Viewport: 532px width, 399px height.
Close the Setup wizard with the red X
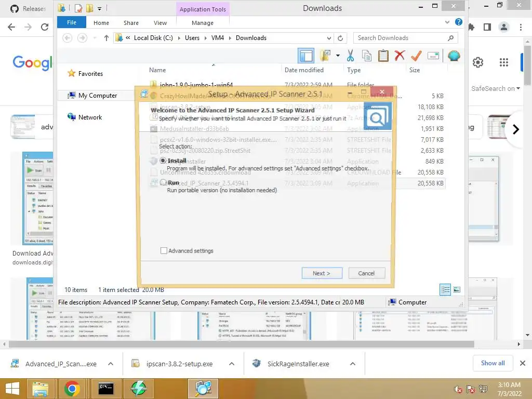pos(382,91)
